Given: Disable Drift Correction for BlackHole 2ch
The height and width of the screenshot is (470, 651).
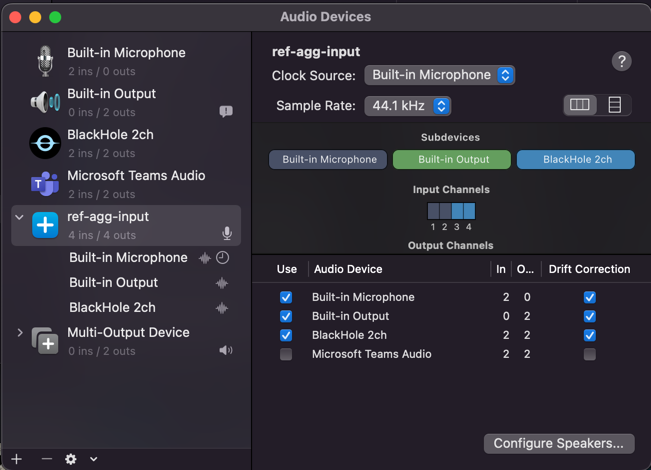Looking at the screenshot, I should (x=589, y=335).
